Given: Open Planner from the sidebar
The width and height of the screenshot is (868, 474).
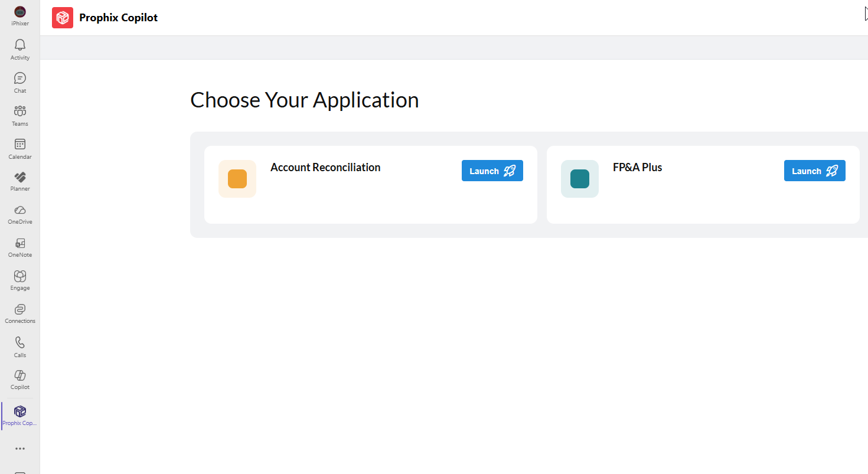Looking at the screenshot, I should click(x=20, y=177).
